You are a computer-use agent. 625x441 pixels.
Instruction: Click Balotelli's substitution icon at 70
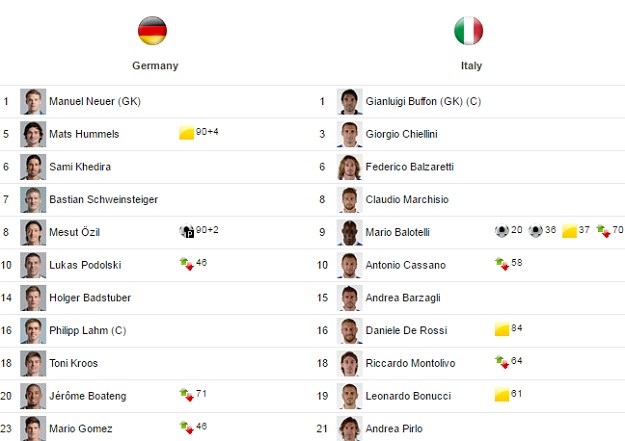603,231
